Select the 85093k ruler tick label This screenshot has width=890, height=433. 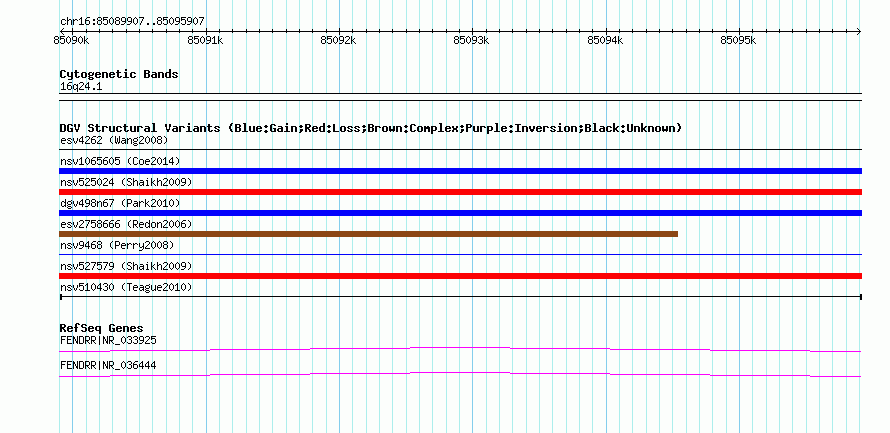click(x=472, y=40)
